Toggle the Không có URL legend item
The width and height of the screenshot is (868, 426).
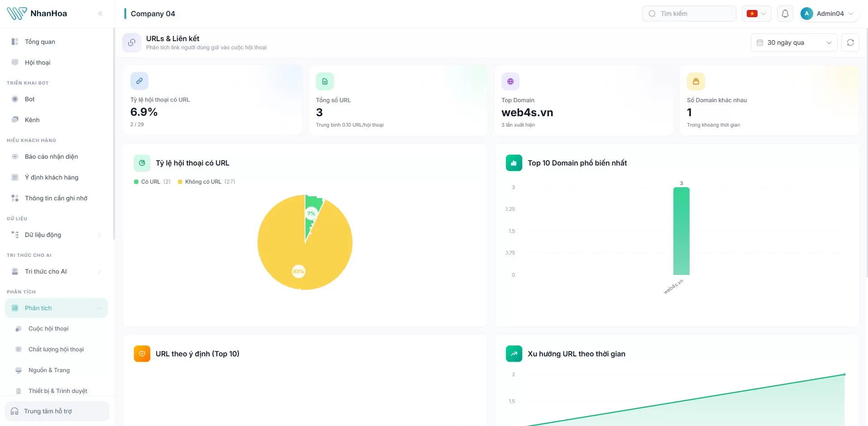[206, 182]
